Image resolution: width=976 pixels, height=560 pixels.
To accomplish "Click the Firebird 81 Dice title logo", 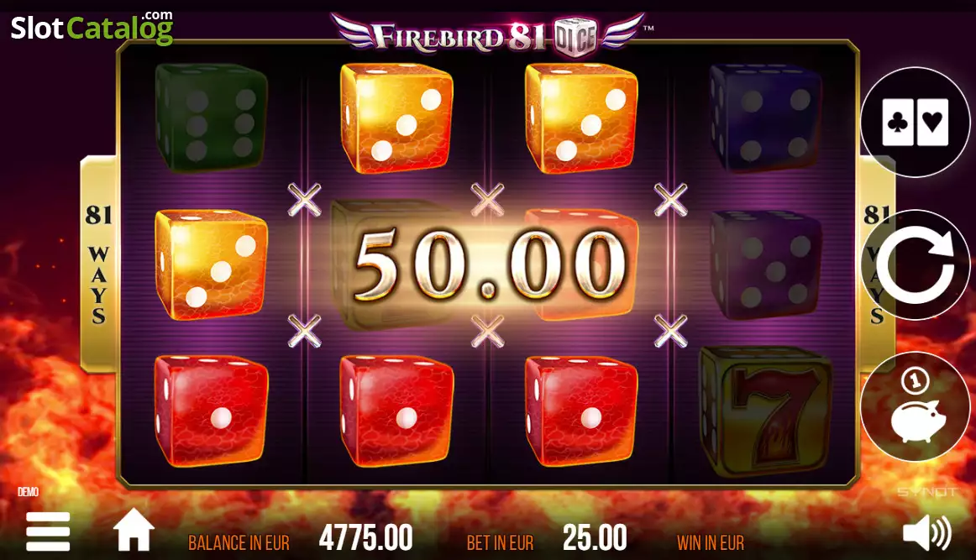I will point(488,34).
